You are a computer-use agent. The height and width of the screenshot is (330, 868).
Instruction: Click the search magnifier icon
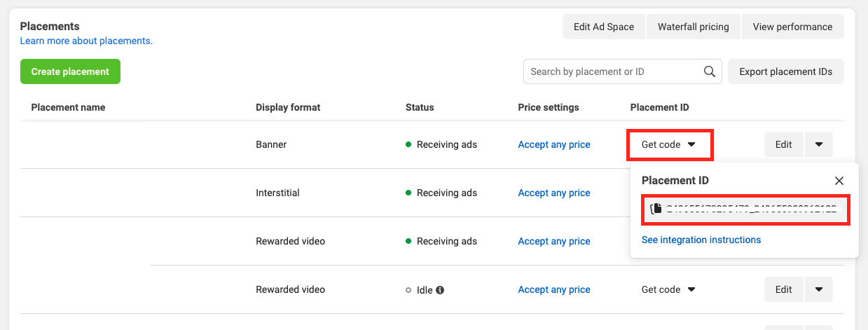tap(709, 71)
